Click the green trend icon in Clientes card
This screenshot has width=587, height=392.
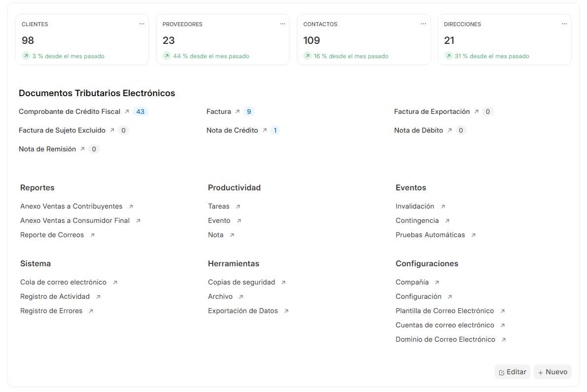(26, 56)
